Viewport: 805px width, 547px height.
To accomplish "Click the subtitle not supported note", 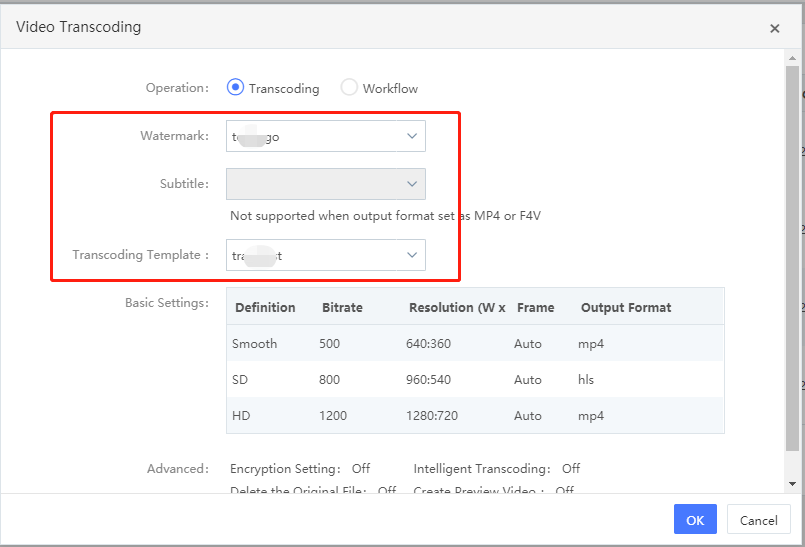I will [385, 216].
